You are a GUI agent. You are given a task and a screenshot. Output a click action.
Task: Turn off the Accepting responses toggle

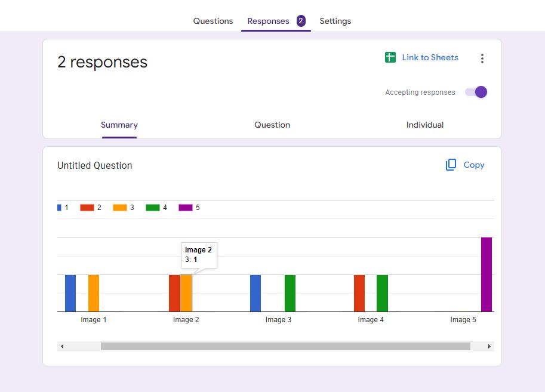[476, 92]
